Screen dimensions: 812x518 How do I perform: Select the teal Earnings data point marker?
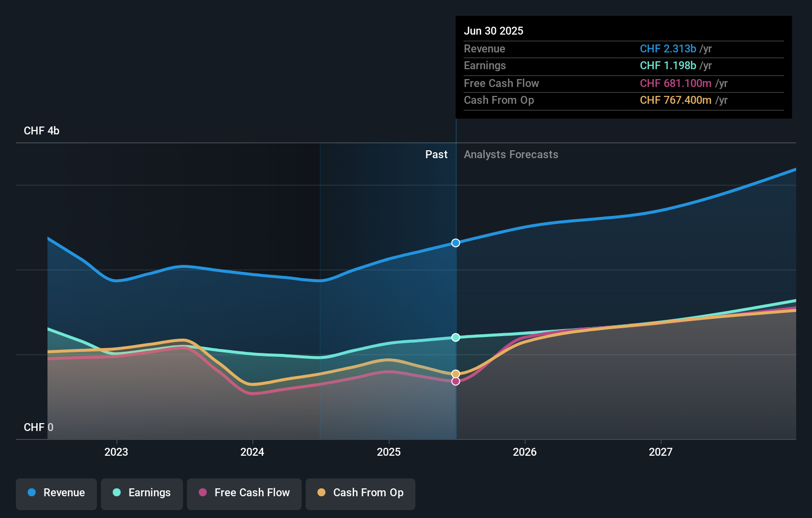(455, 337)
